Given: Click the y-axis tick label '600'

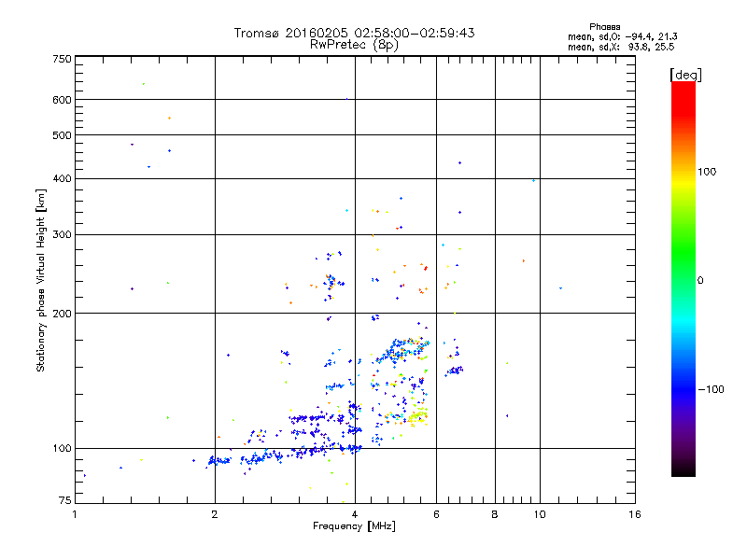Looking at the screenshot, I should [x=62, y=100].
